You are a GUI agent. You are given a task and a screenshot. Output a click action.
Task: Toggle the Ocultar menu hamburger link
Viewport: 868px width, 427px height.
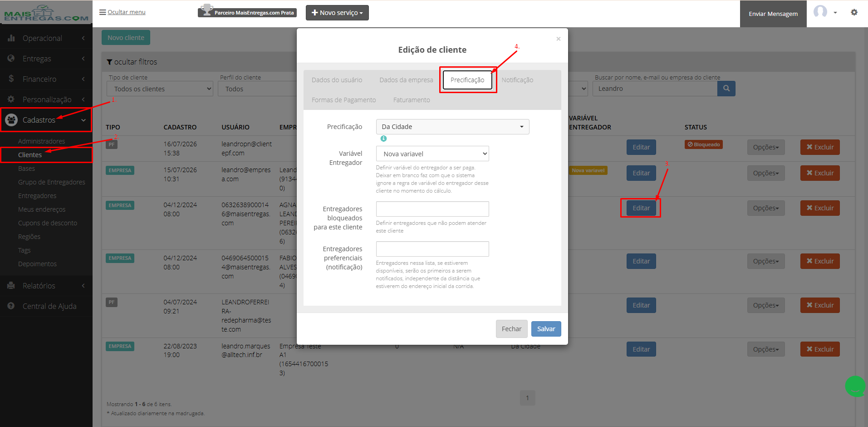pos(123,12)
